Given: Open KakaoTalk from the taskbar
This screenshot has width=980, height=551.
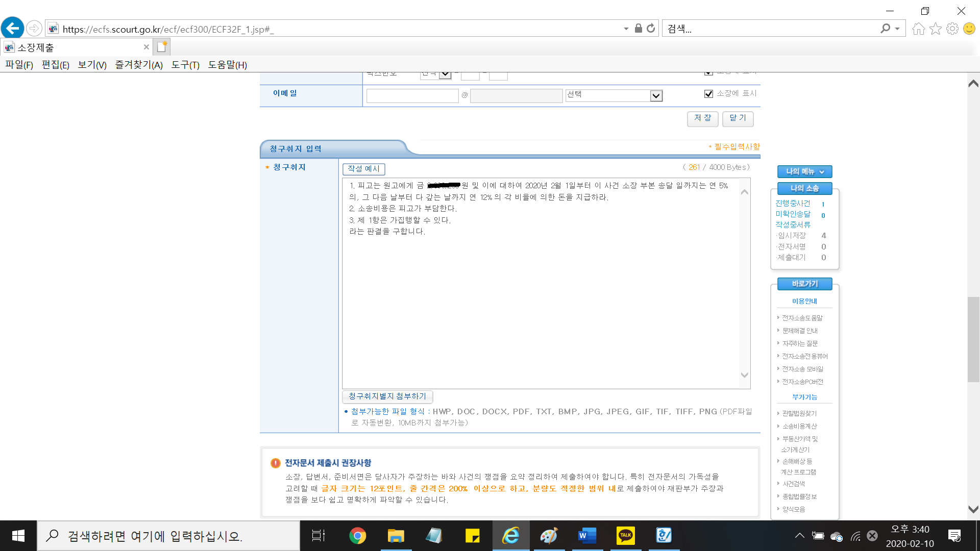Looking at the screenshot, I should pos(625,535).
